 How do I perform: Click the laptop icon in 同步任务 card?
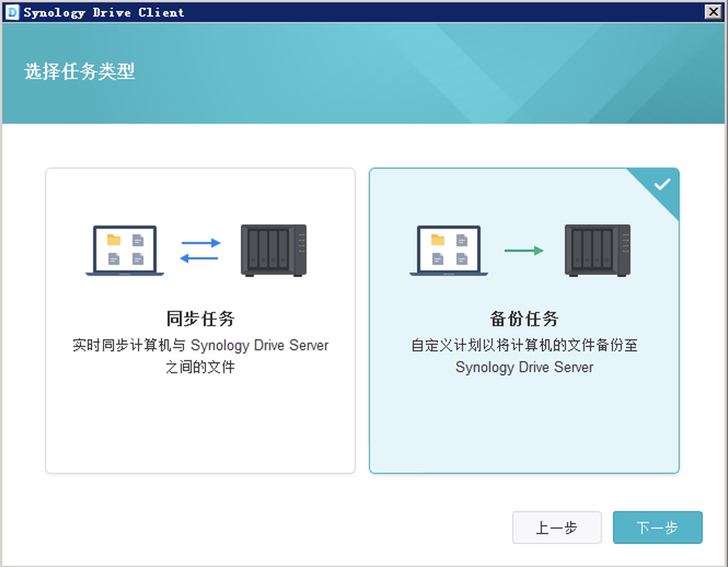[x=125, y=251]
